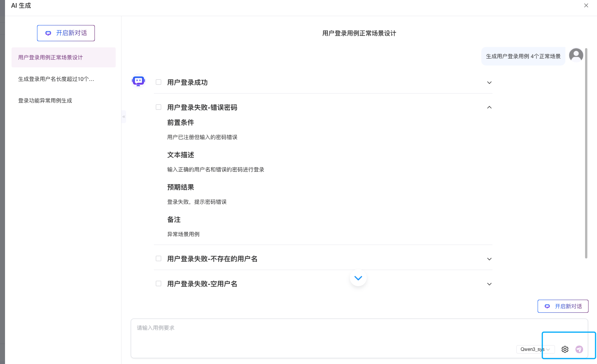Click the blue scroll-to-bottom arrow
Image resolution: width=597 pixels, height=364 pixels.
pos(358,278)
